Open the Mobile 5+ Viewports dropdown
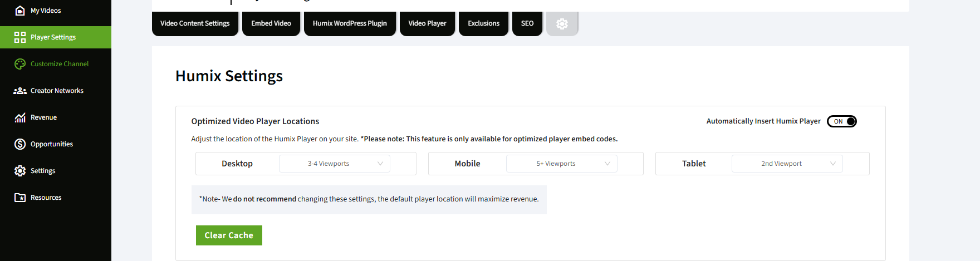Image resolution: width=980 pixels, height=261 pixels. click(x=561, y=164)
